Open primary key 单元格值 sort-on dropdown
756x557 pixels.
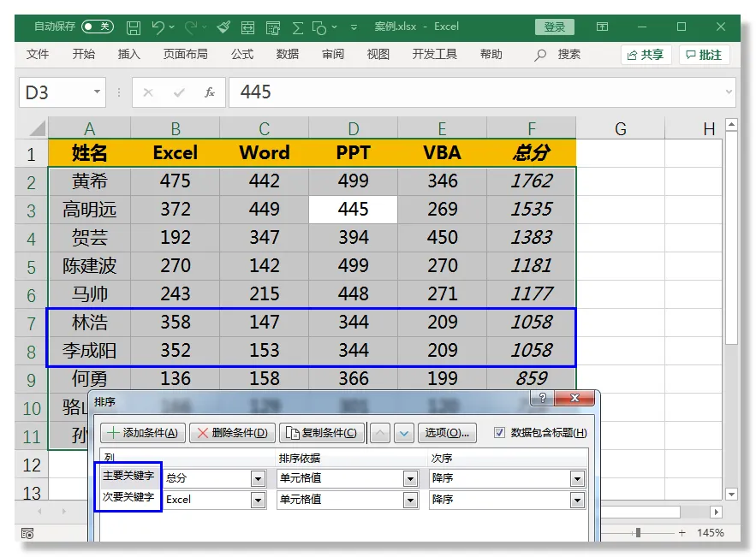(410, 478)
